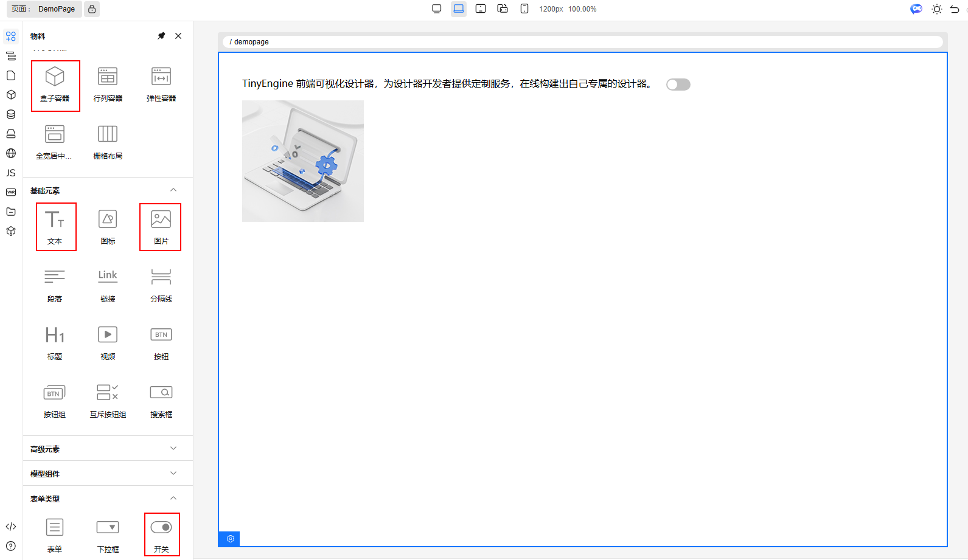
Task: Toggle the light/dark theme sun icon
Action: 936,9
